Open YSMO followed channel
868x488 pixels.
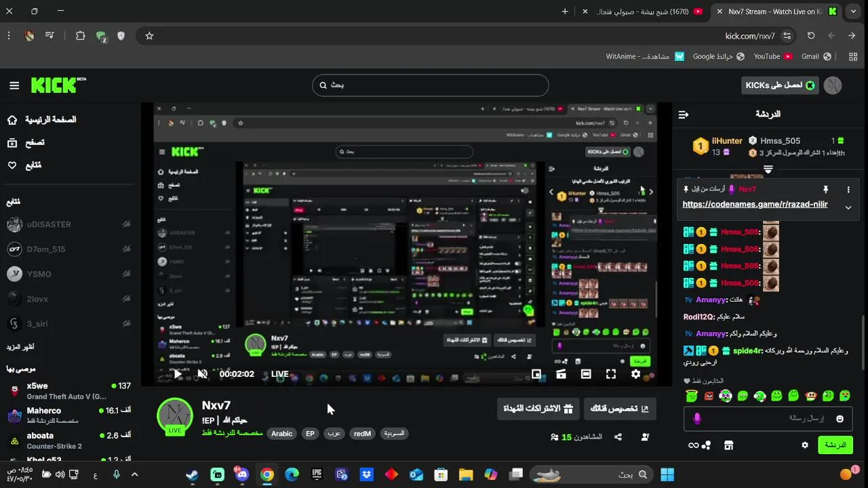pyautogui.click(x=68, y=274)
